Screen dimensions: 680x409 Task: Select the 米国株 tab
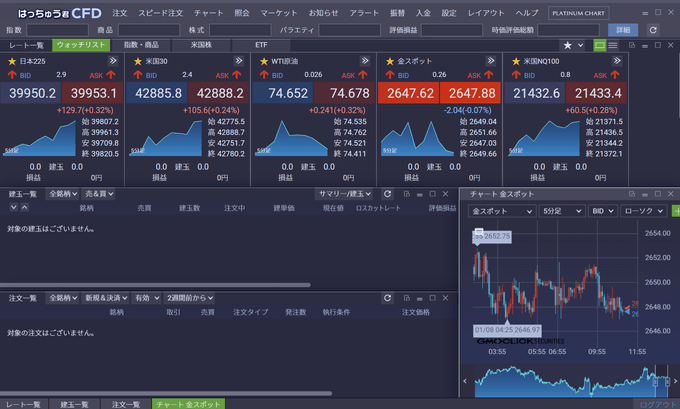tap(201, 45)
